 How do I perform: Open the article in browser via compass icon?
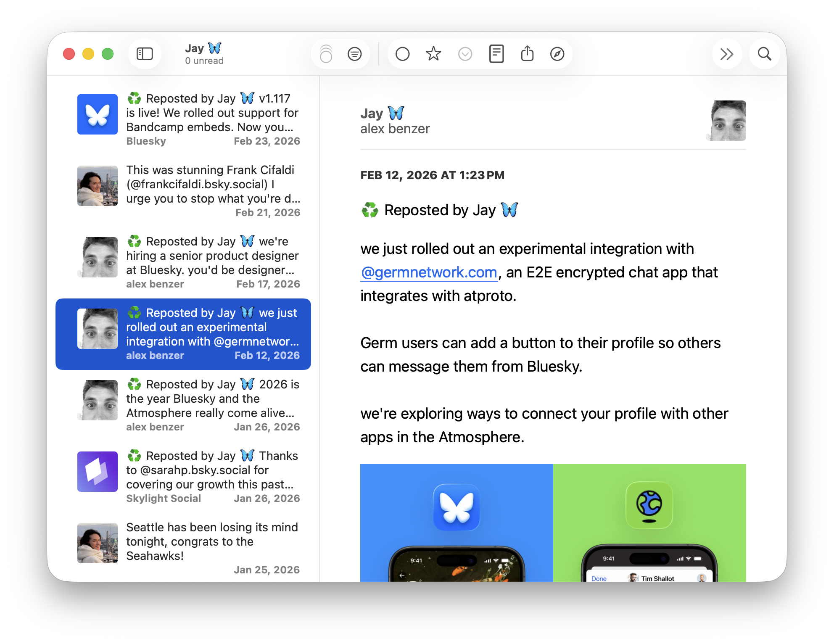[x=557, y=54]
